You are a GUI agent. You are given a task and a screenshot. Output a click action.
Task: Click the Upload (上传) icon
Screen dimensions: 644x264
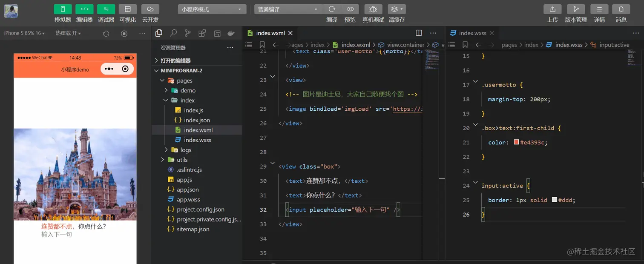tap(552, 9)
